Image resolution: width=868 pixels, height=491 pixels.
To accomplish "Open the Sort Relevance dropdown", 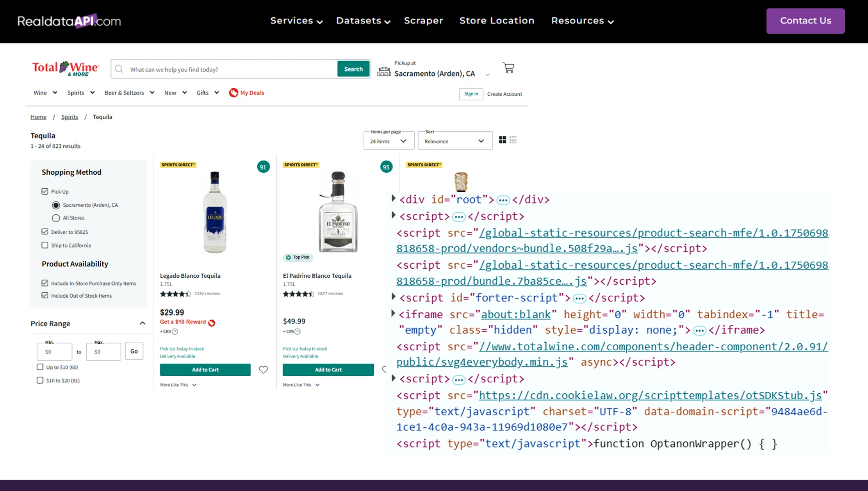I will coord(455,141).
